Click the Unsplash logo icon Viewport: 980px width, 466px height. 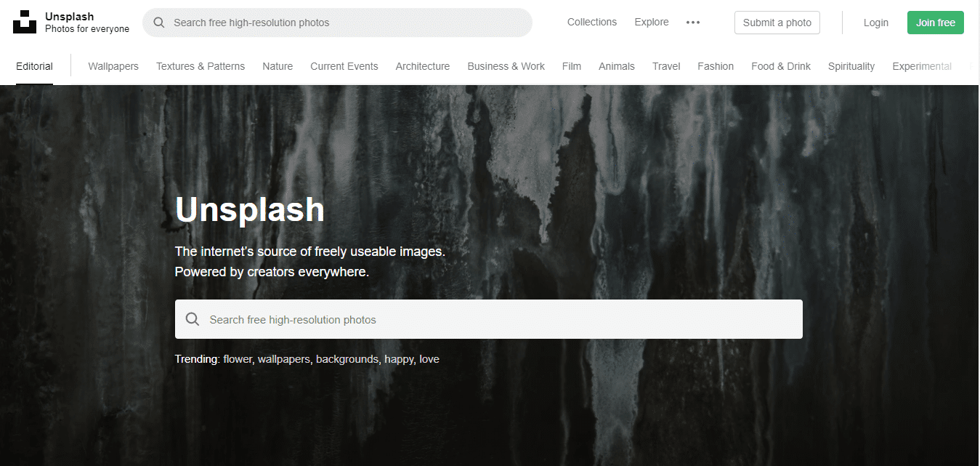25,23
